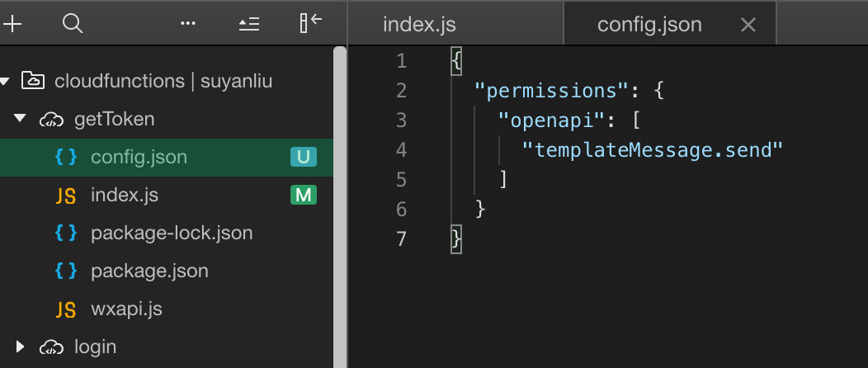Hide the file tree sidebar panel icon
Screen dimensions: 868x368
coord(310,23)
